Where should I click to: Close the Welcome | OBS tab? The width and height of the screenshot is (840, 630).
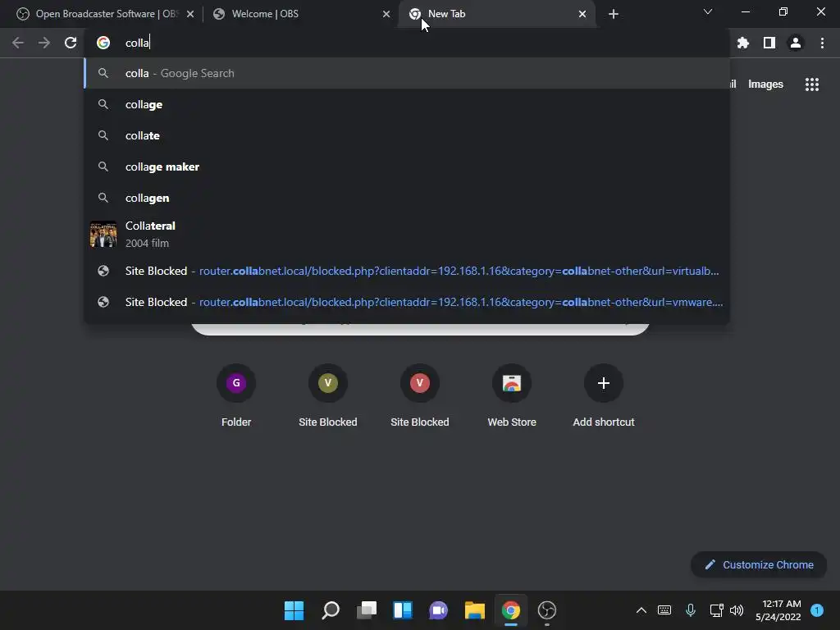pos(386,14)
